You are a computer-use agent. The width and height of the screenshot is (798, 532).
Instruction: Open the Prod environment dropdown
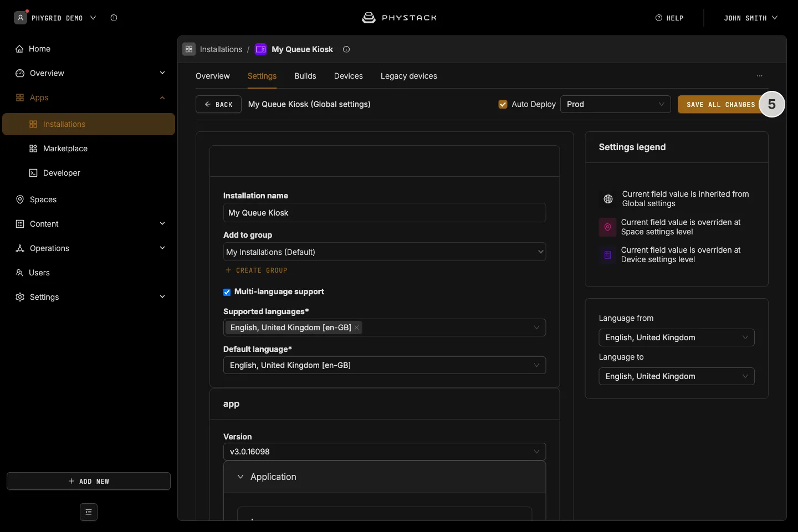(x=616, y=104)
